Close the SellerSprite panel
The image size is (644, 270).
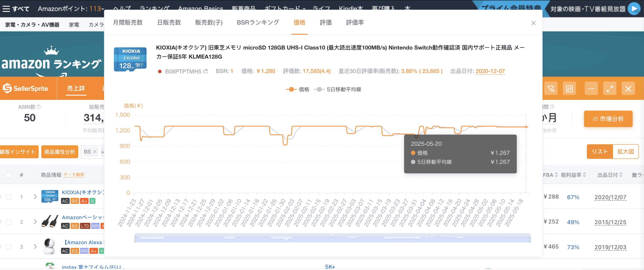628,88
